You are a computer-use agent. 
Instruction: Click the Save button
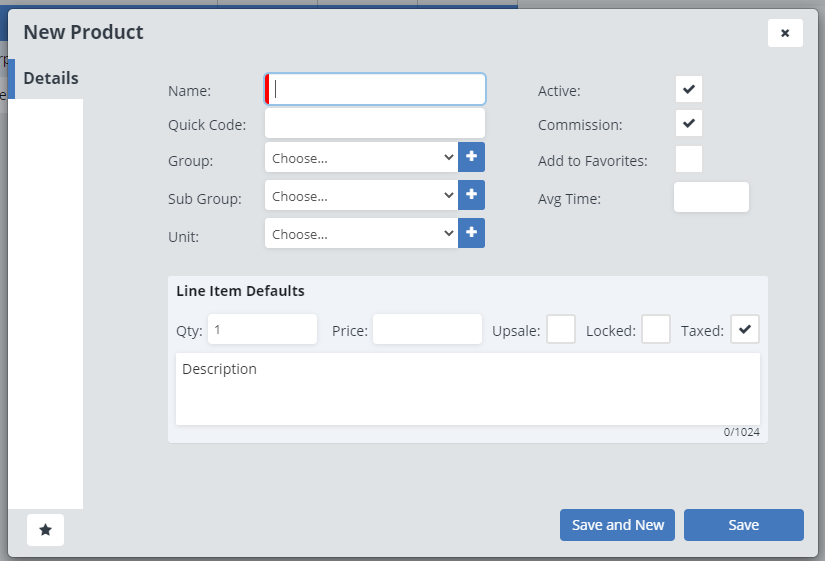[x=743, y=525]
